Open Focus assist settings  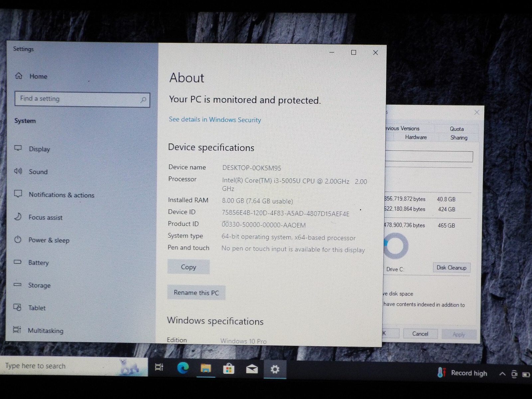tap(38, 217)
